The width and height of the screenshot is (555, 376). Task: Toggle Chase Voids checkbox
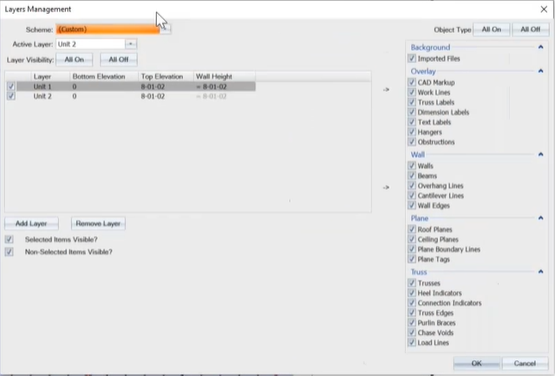click(412, 332)
